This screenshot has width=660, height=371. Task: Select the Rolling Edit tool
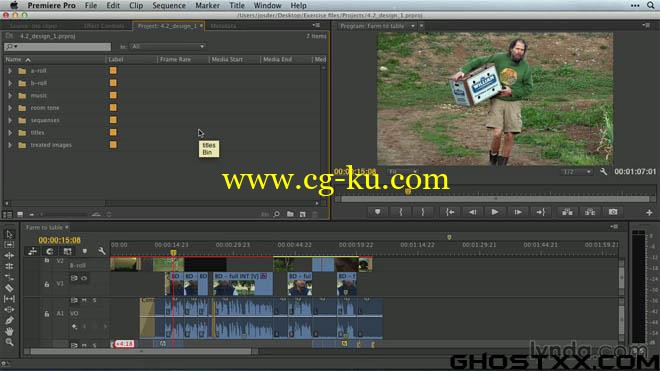pos(9,266)
